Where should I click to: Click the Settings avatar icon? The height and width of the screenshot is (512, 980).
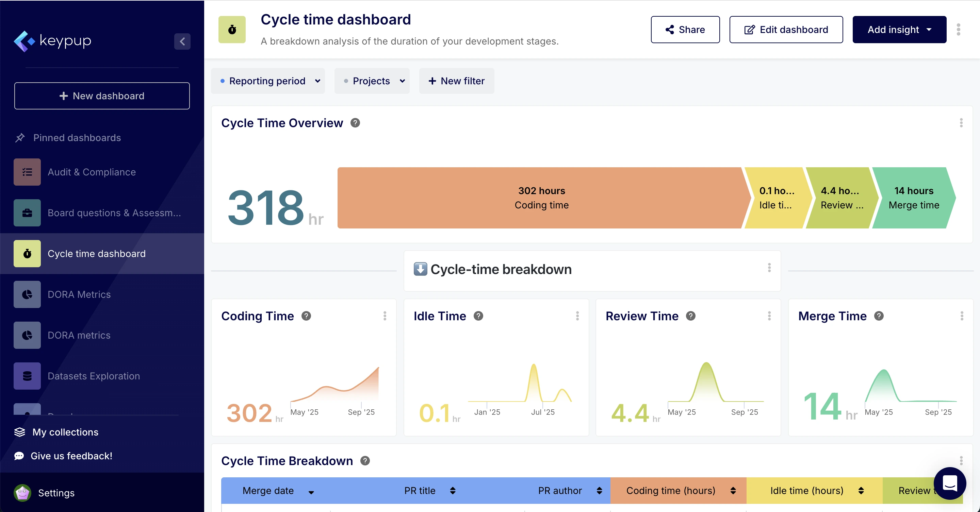[22, 493]
